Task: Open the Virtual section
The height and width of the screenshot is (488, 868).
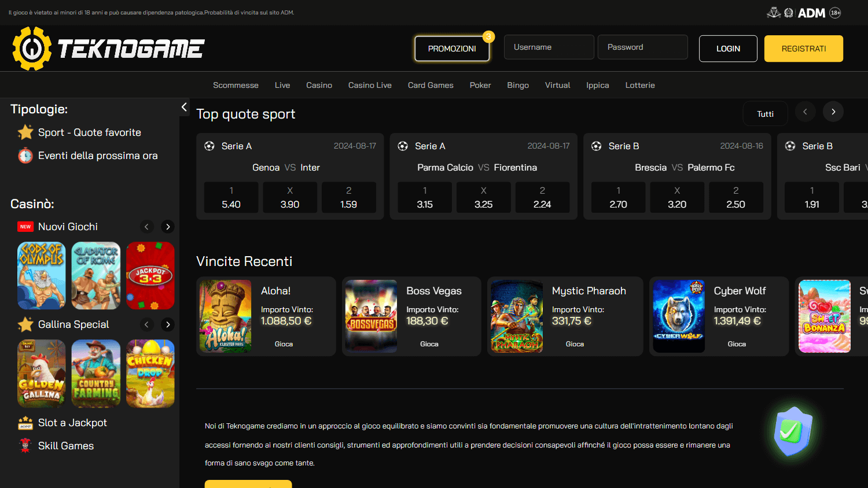Action: 557,85
